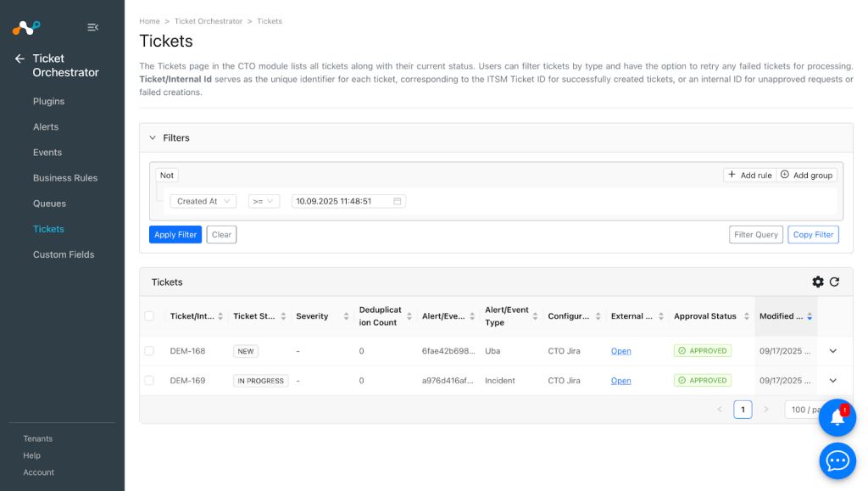Open the table settings gear icon
868x491 pixels.
[818, 282]
